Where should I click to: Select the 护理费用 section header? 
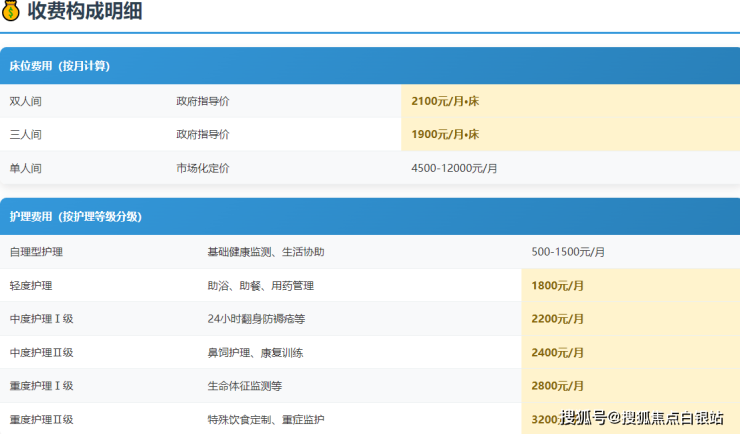pos(75,216)
